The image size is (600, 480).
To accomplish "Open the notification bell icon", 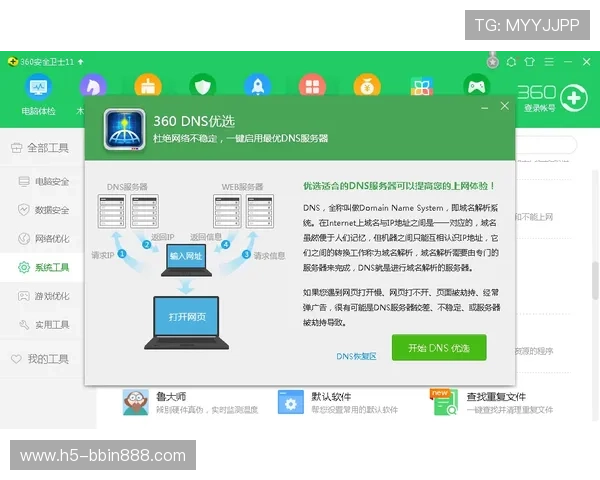I will tap(511, 62).
